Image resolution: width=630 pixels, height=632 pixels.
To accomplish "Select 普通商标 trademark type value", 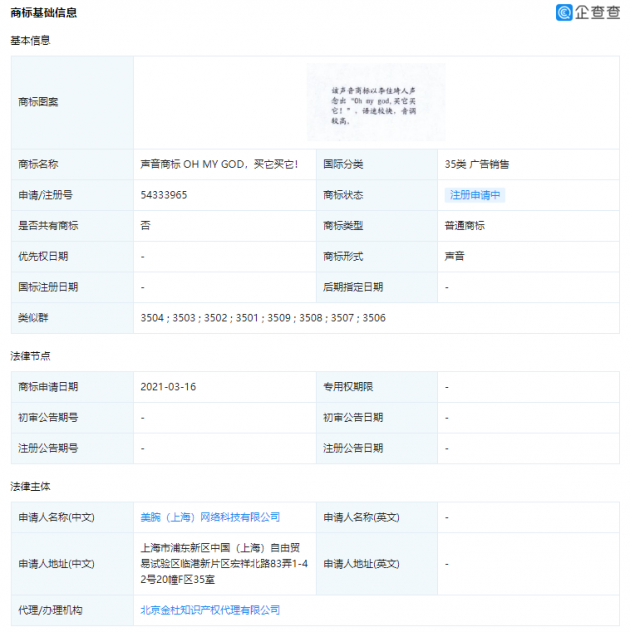I will [x=465, y=226].
